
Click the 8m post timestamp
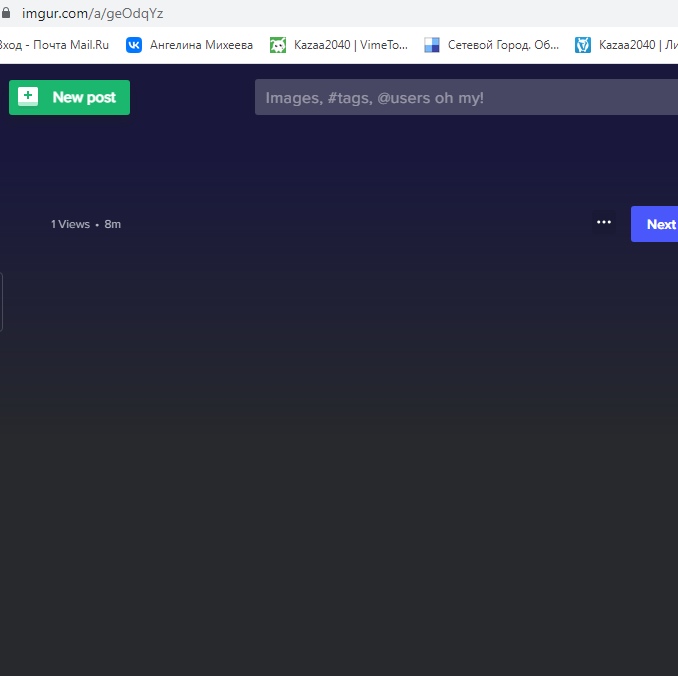[113, 224]
